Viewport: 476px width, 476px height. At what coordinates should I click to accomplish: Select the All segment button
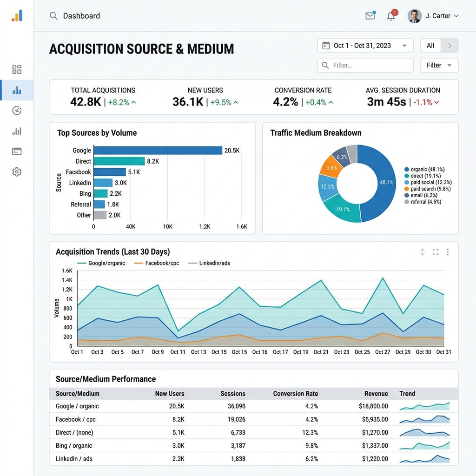tap(430, 46)
